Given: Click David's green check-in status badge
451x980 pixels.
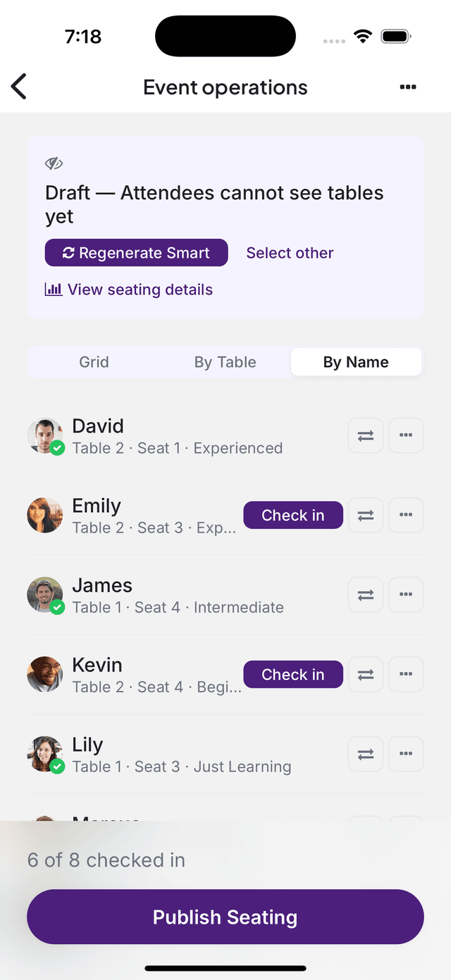Looking at the screenshot, I should pyautogui.click(x=58, y=448).
